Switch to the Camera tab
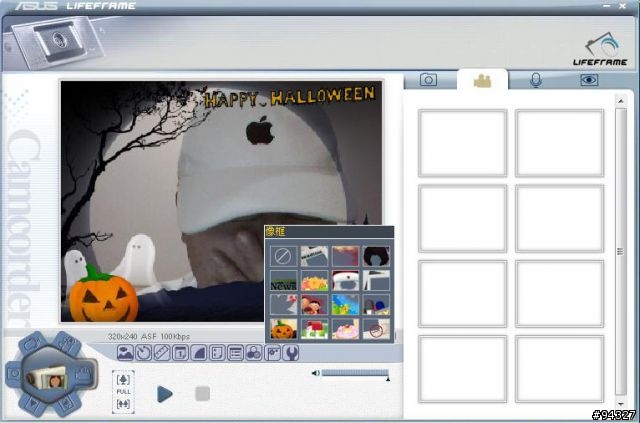 pos(429,80)
